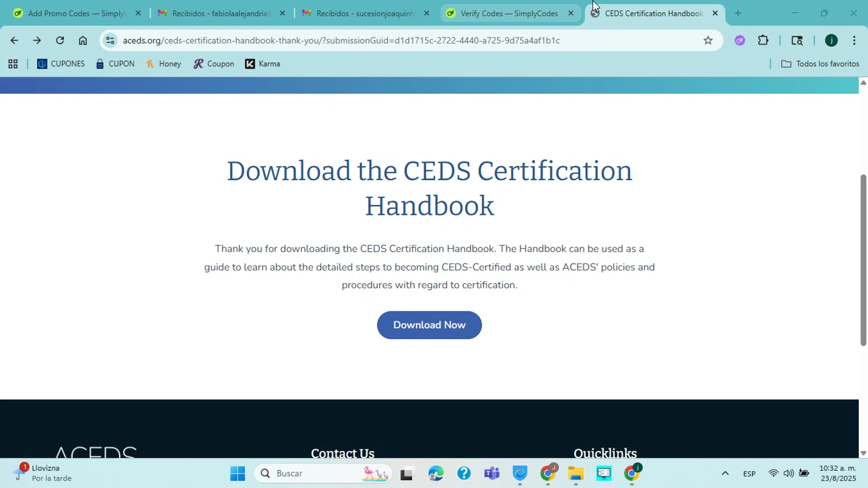Click the vertical page scrollbar thumb

pyautogui.click(x=863, y=260)
